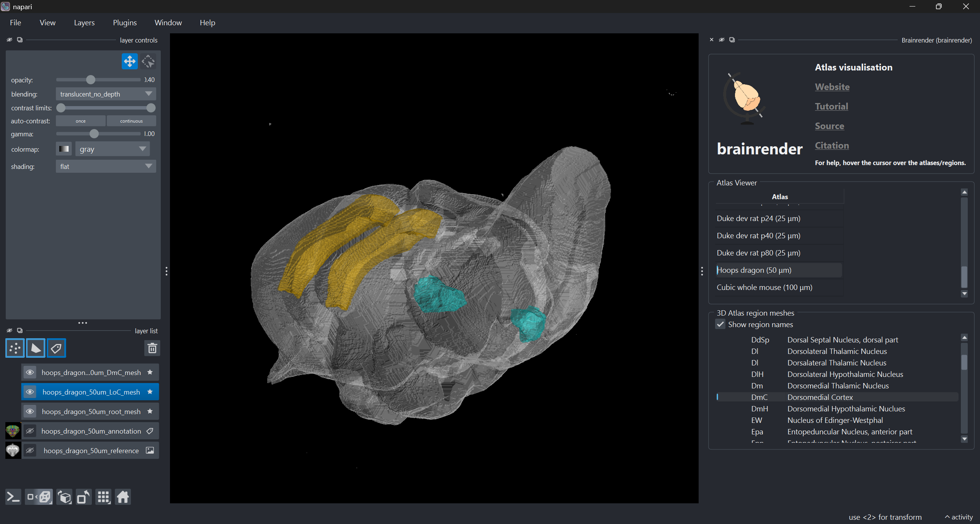Reset view with the home icon
980x524 pixels.
(123, 497)
